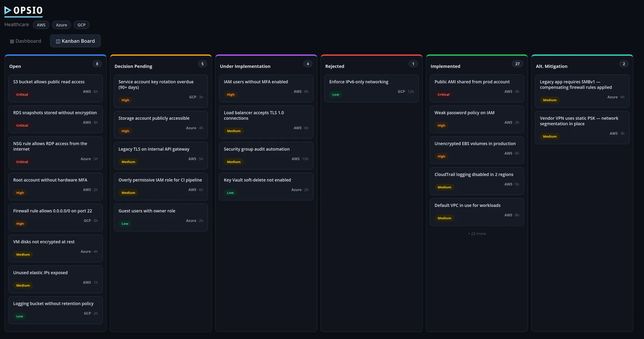
Task: Open Weak password policy on IAM card
Action: [x=477, y=119]
